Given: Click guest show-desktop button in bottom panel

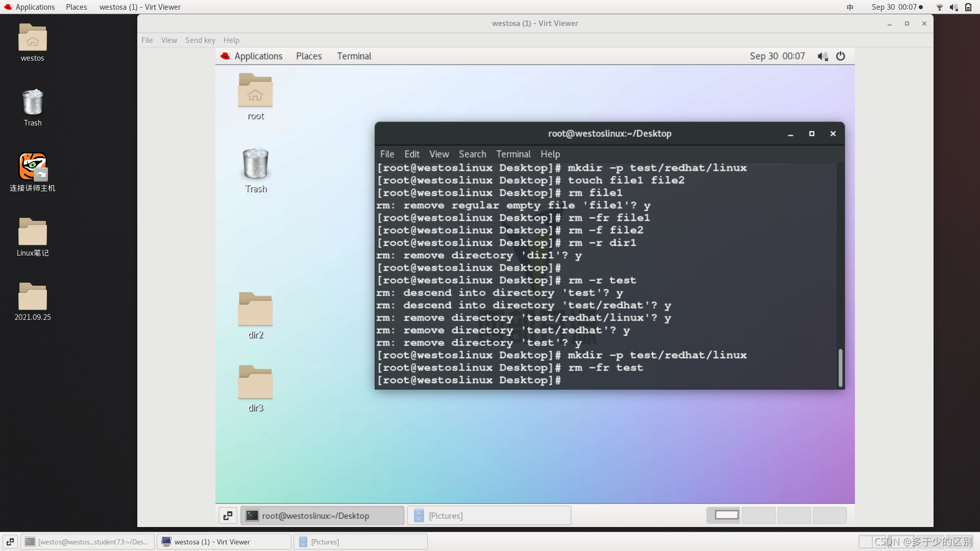Looking at the screenshot, I should [x=228, y=515].
